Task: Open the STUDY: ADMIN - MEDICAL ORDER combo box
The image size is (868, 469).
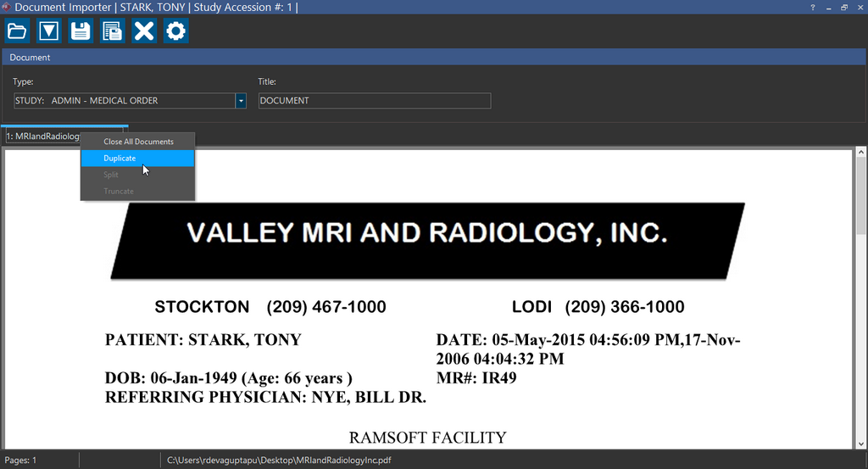Action: point(124,101)
